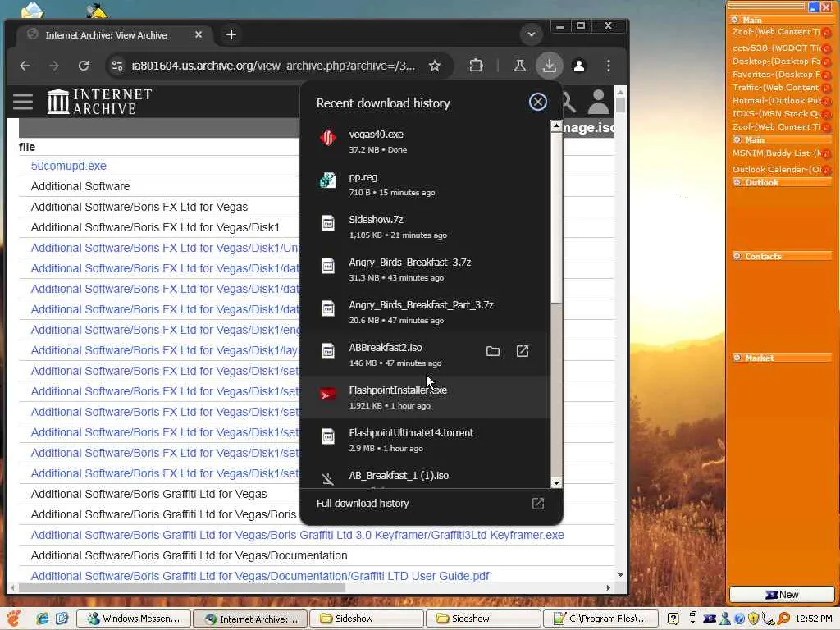The image size is (840, 630).
Task: Open IDXS MSN Stock Quote tile
Action: (x=777, y=113)
